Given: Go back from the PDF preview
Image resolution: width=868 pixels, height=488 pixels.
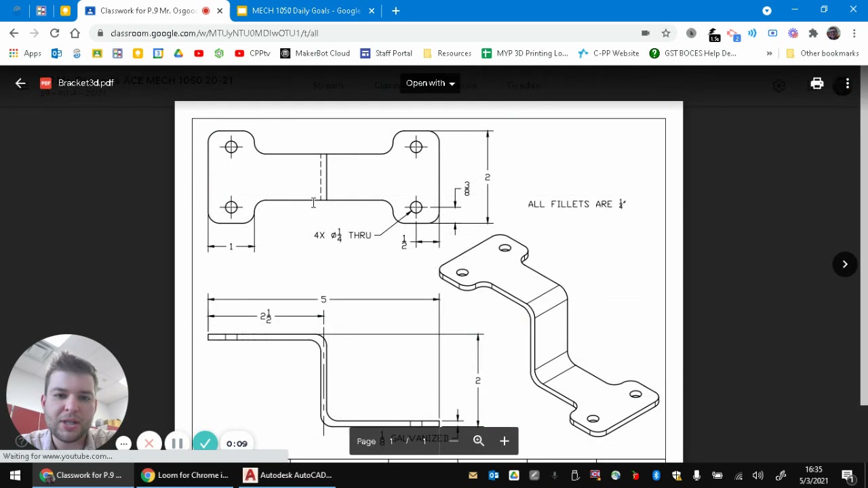Looking at the screenshot, I should tap(20, 83).
